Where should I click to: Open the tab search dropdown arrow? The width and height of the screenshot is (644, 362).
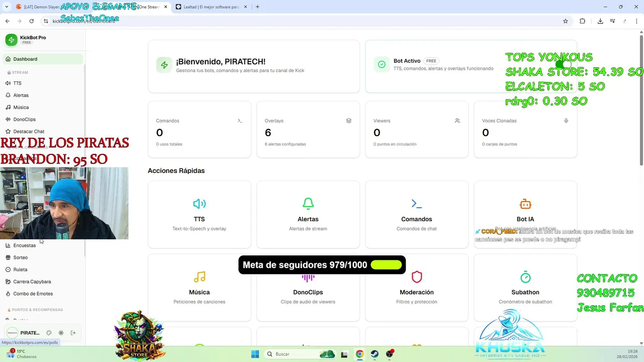[x=7, y=7]
